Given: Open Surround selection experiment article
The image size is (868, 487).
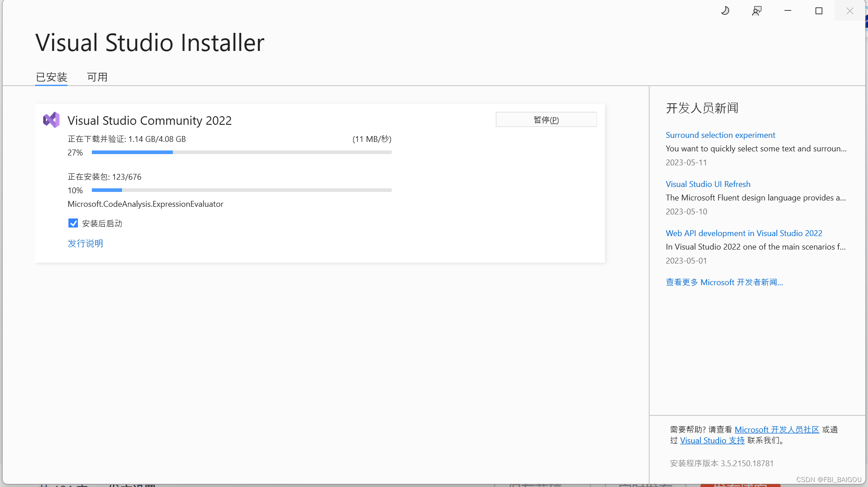Looking at the screenshot, I should click(x=720, y=135).
